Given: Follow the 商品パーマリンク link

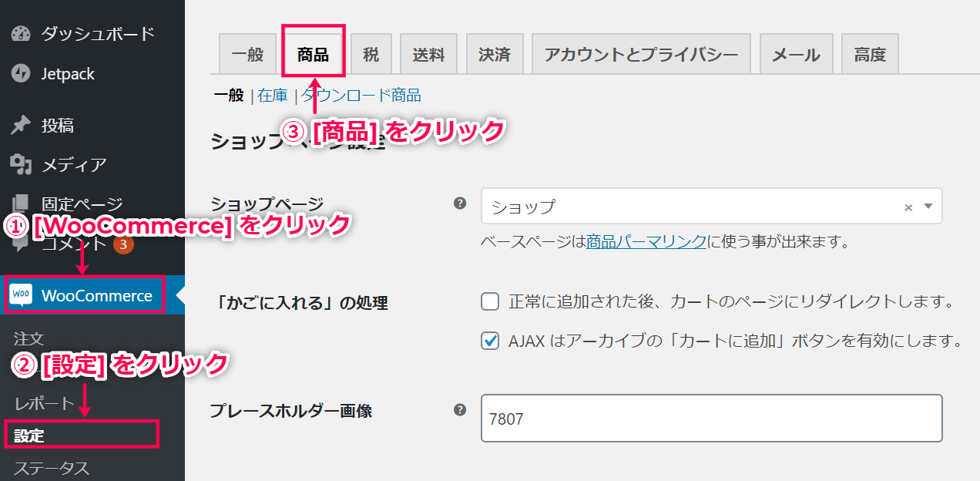Looking at the screenshot, I should [x=646, y=241].
